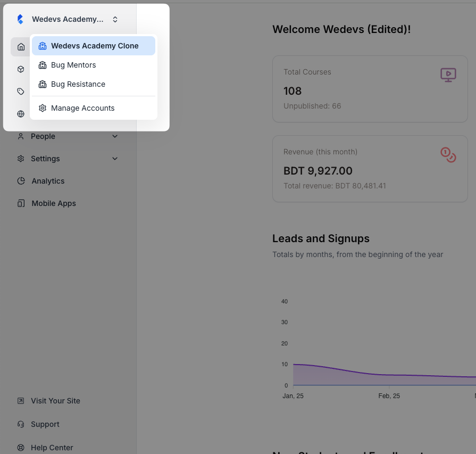This screenshot has height=454, width=476.
Task: Click the tag icon in sidebar
Action: point(21,92)
